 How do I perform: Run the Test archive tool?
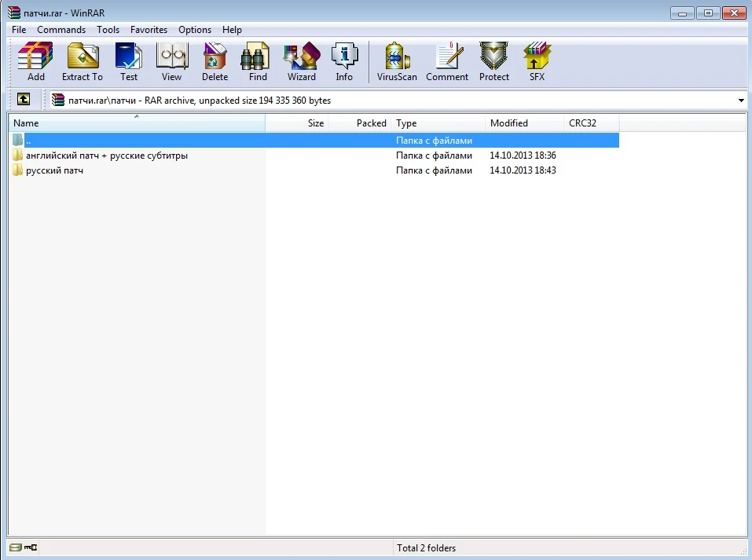point(129,61)
